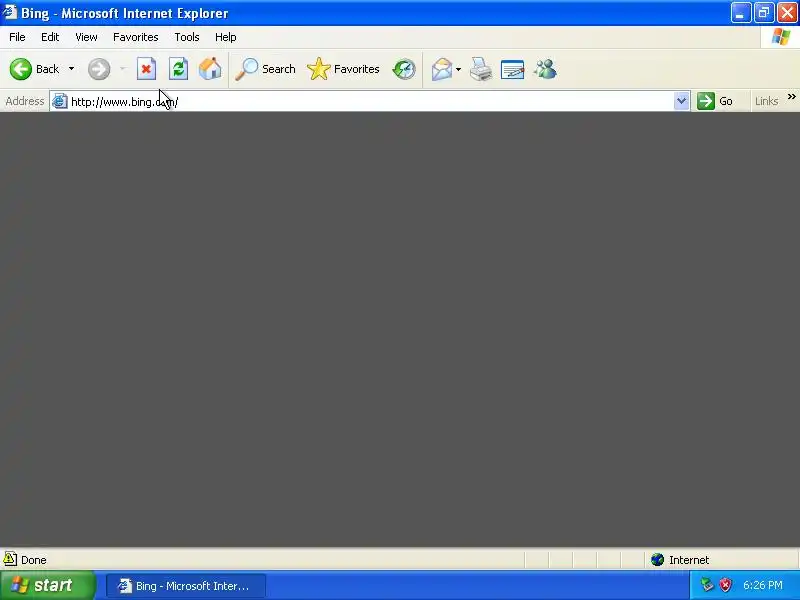The image size is (800, 600).
Task: Refresh the page with green arrows icon
Action: 179,69
